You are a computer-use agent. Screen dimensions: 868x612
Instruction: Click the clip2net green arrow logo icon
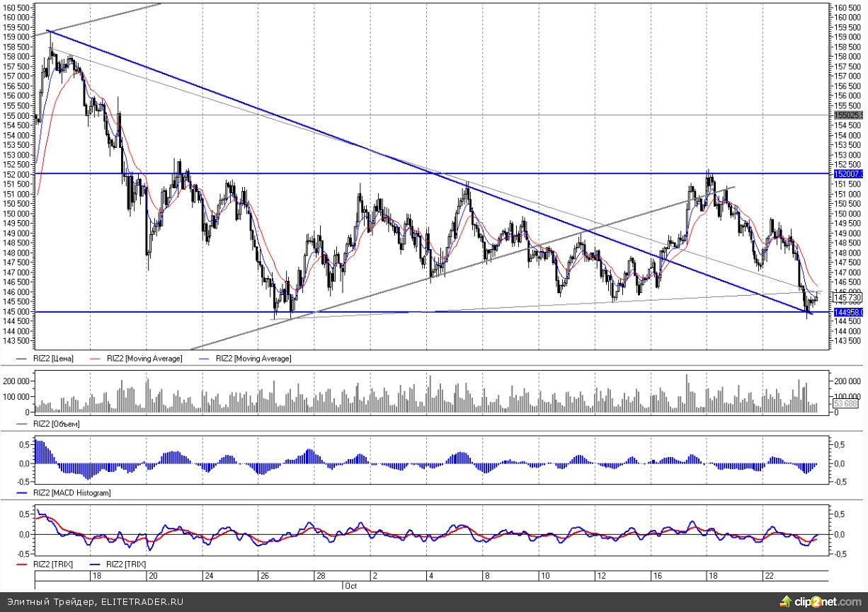(x=786, y=601)
